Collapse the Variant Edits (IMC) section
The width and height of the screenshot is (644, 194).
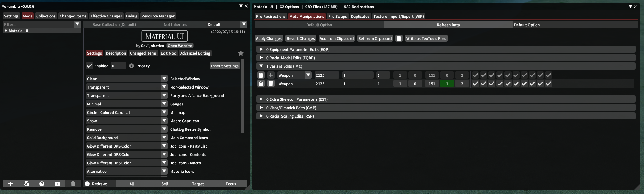click(x=446, y=66)
